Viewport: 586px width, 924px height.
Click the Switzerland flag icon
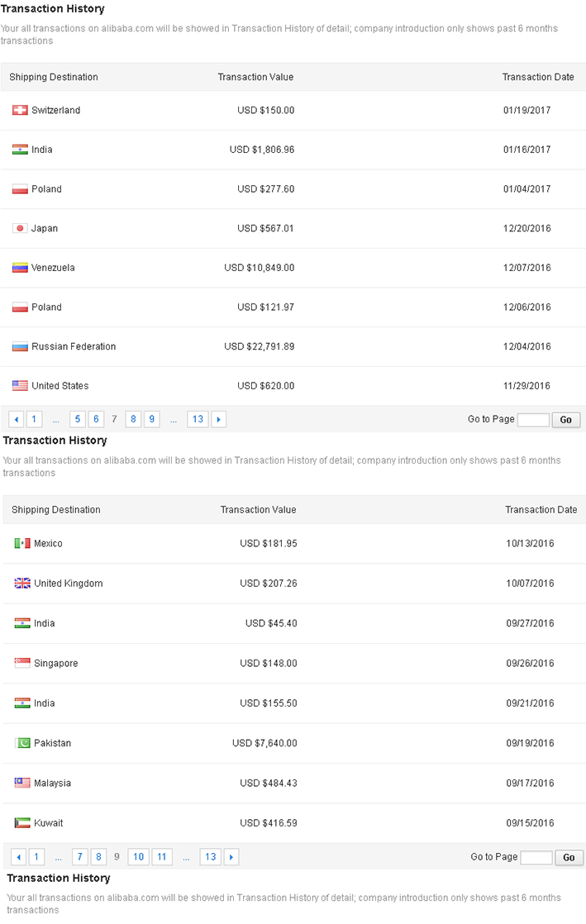point(20,110)
